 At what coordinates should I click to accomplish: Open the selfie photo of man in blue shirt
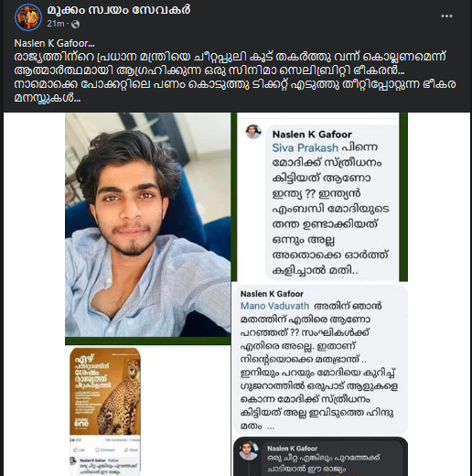(148, 225)
